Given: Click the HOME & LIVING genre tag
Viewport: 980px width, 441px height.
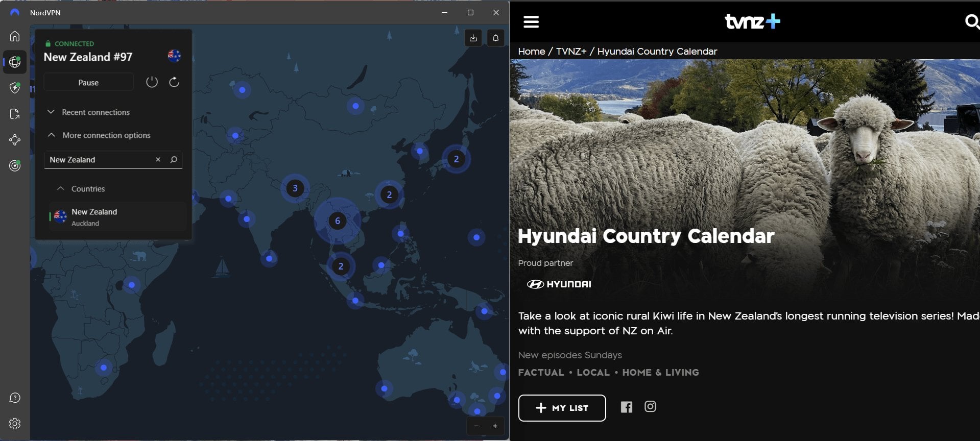Looking at the screenshot, I should coord(660,373).
